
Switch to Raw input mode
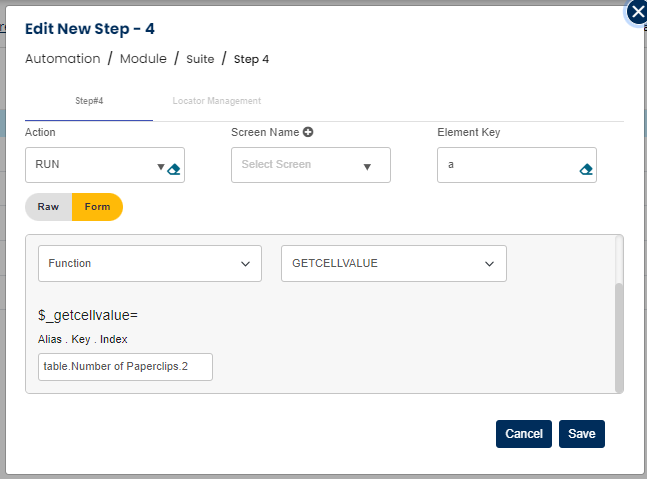pos(49,207)
